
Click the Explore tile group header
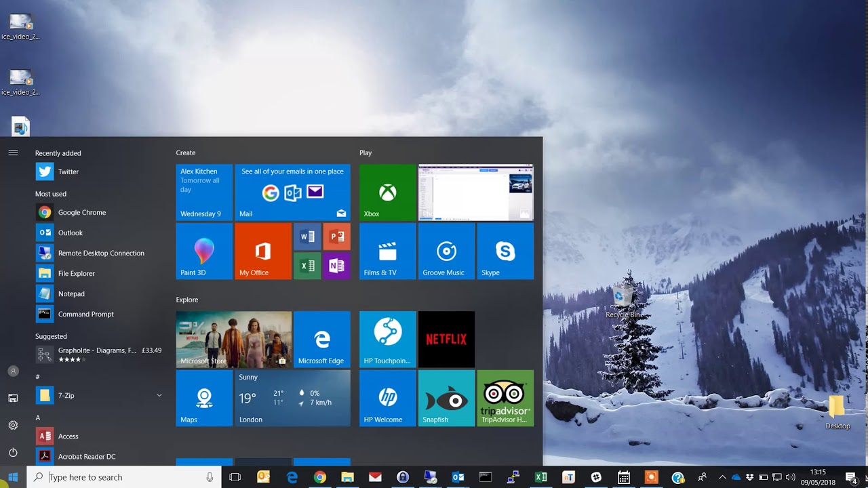point(187,300)
